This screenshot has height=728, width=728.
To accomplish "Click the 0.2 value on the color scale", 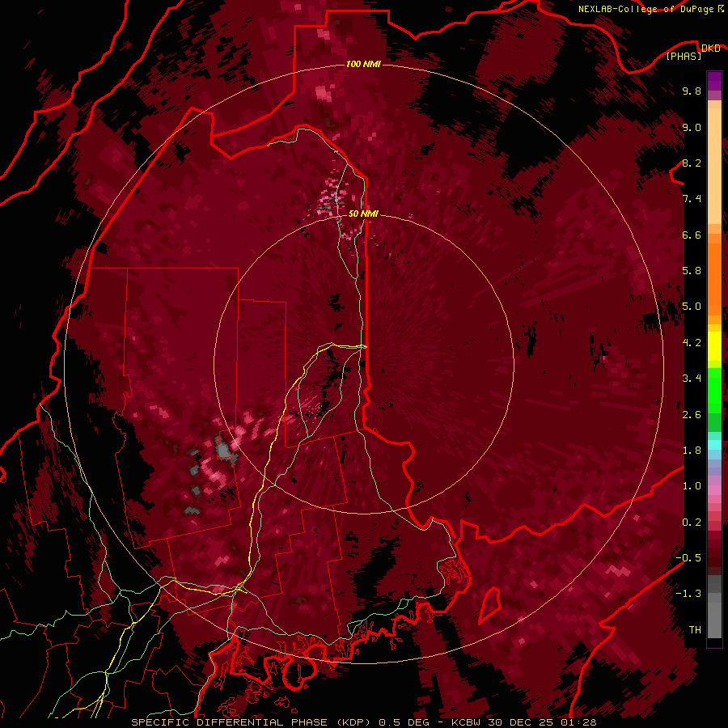I will [692, 523].
